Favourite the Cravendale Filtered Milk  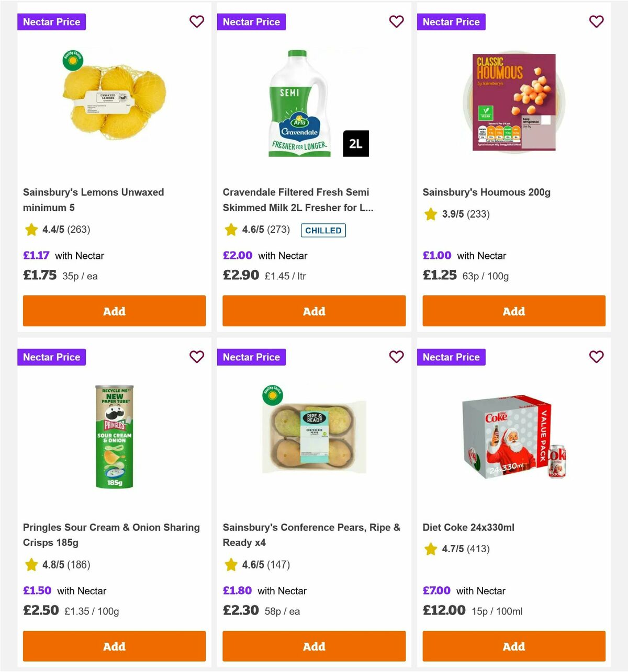[397, 21]
